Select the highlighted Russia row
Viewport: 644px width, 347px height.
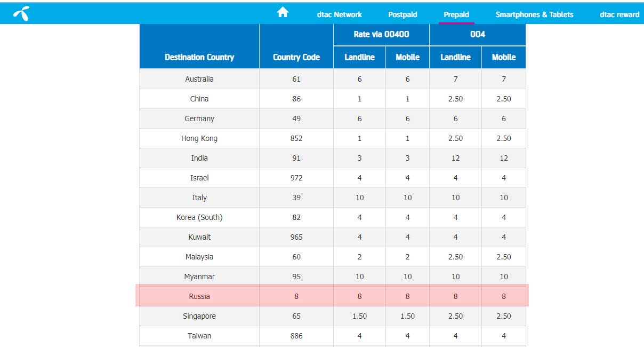click(199, 296)
